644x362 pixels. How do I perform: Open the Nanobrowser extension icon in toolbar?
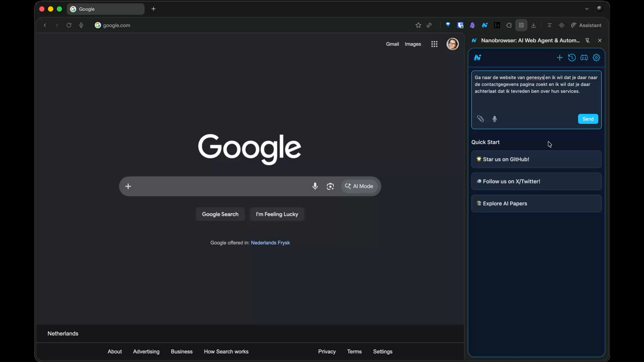coord(485,25)
